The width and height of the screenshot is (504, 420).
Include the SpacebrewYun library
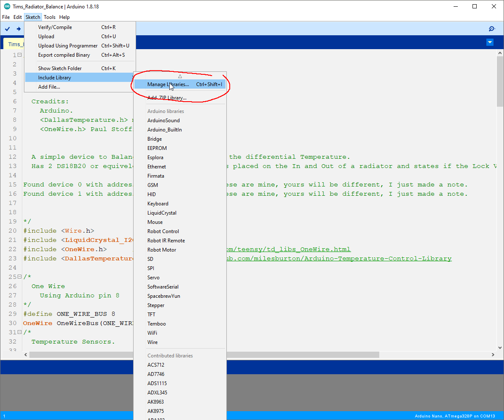click(x=180, y=296)
